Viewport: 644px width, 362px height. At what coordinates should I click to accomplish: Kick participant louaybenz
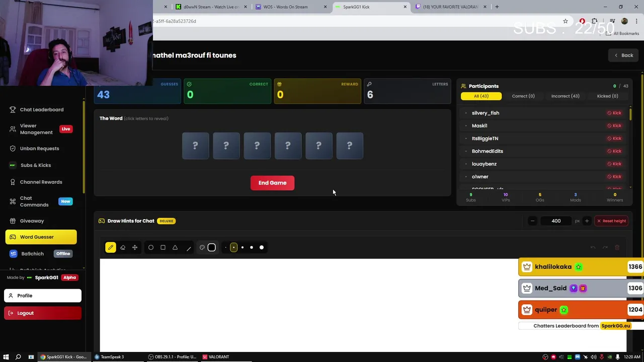tap(614, 164)
